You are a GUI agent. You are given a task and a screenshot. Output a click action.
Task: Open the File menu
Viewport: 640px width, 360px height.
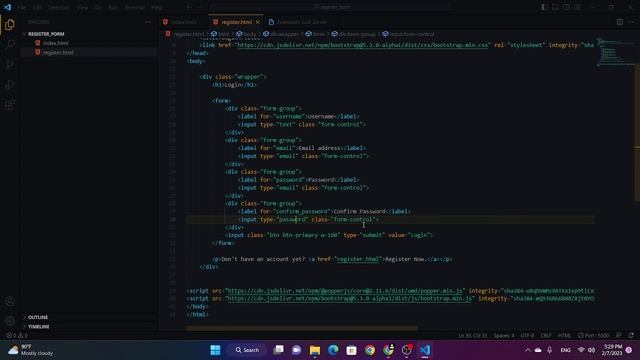click(x=22, y=7)
